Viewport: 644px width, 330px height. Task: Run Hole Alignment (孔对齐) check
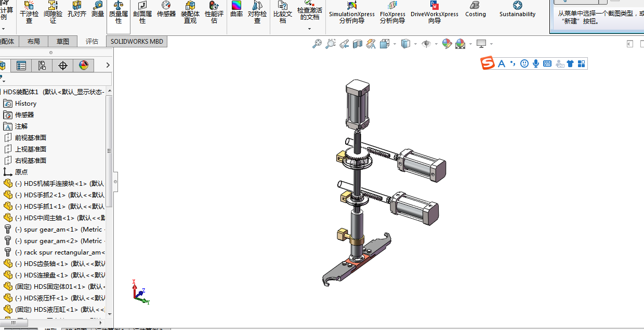point(76,9)
